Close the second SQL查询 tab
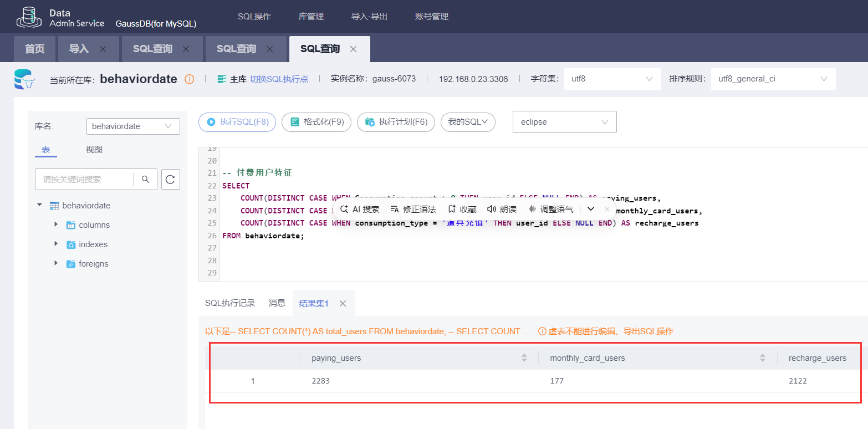868x429 pixels. coord(269,49)
